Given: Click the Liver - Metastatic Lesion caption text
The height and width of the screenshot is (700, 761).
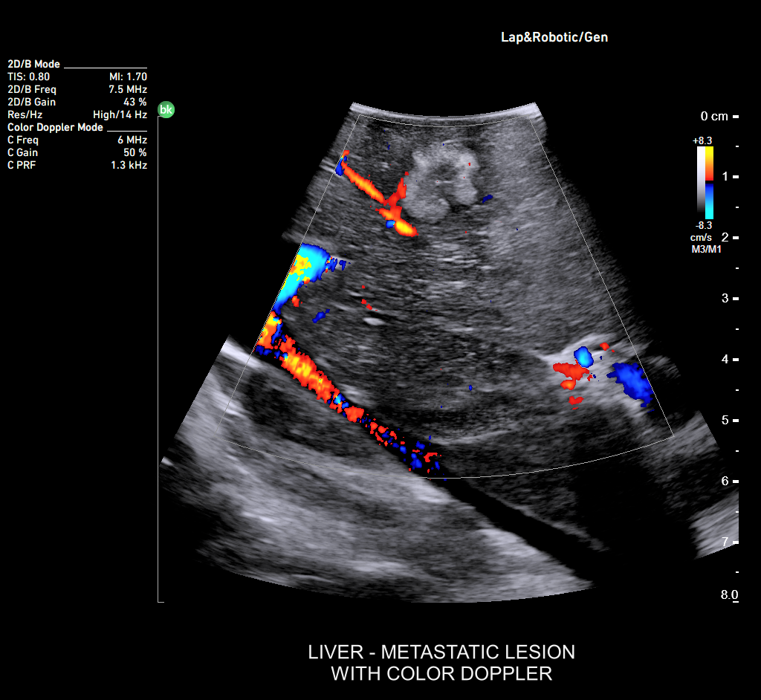Looking at the screenshot, I should (441, 652).
